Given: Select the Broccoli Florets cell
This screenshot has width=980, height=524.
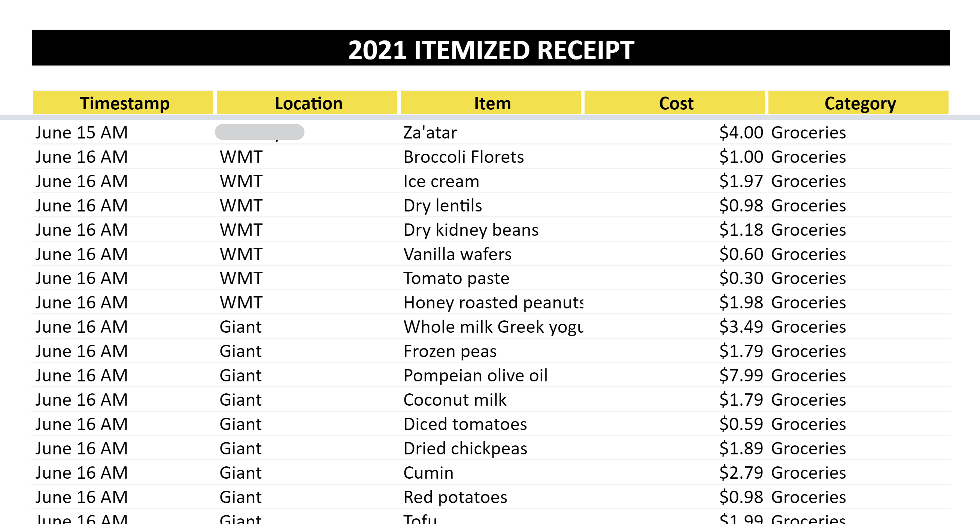Looking at the screenshot, I should click(463, 157).
